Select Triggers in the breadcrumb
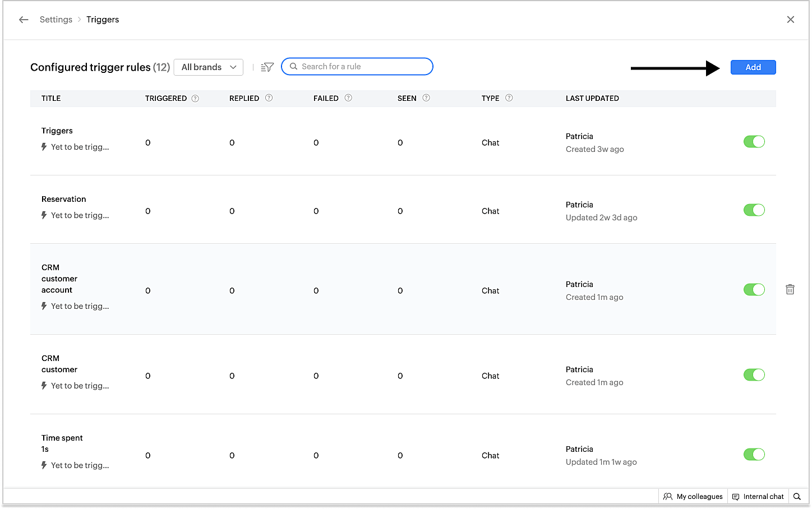Screen dimensions: 812x509 coord(103,20)
